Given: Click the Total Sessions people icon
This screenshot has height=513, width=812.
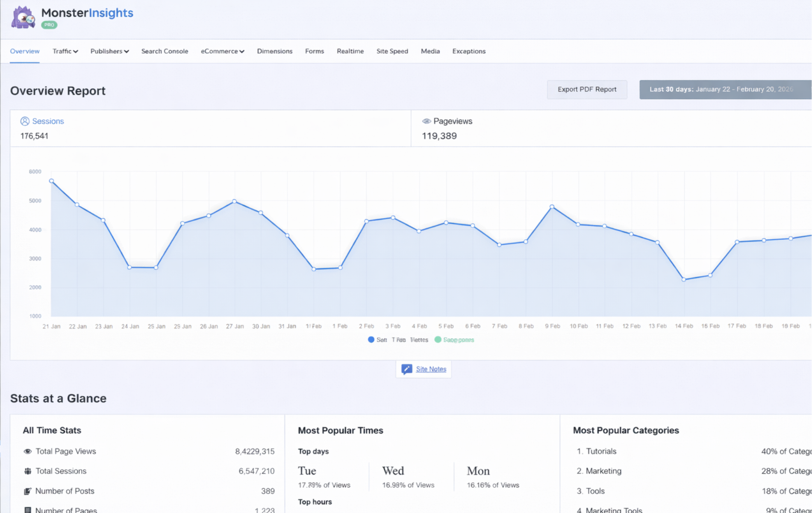Looking at the screenshot, I should click(28, 471).
